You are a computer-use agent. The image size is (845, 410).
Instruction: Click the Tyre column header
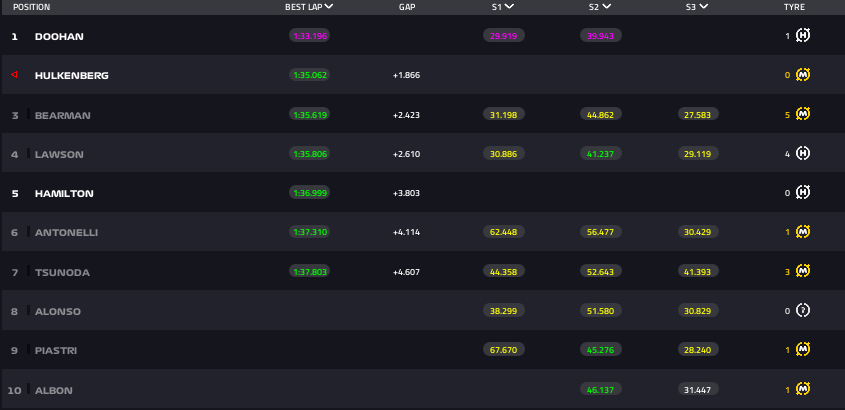pyautogui.click(x=794, y=6)
